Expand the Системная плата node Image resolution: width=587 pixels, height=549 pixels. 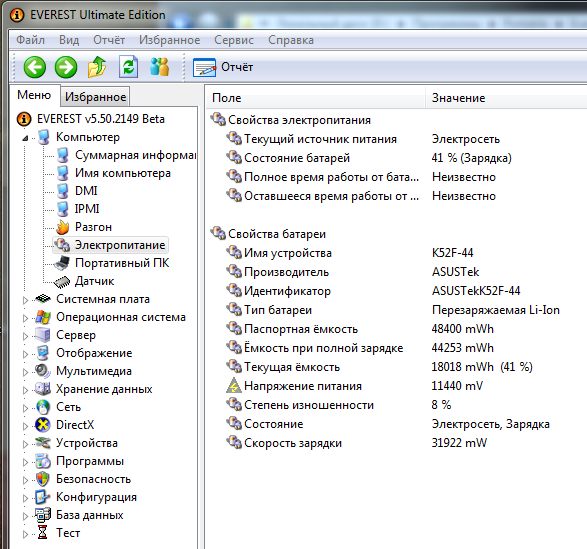(x=25, y=300)
